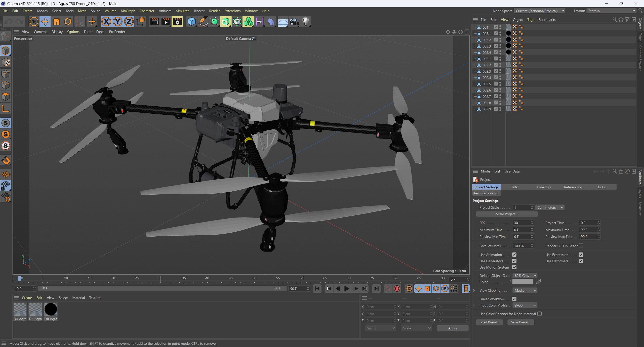The width and height of the screenshot is (644, 347).
Task: Toggle the Use Animation checkbox
Action: 514,255
